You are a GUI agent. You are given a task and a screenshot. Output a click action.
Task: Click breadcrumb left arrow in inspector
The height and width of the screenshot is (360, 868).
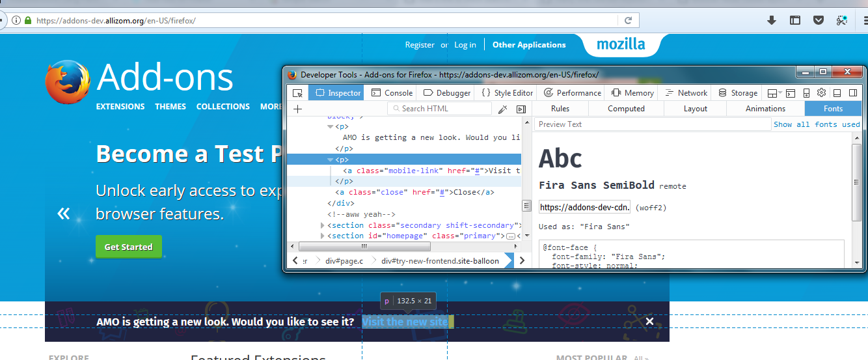[296, 260]
